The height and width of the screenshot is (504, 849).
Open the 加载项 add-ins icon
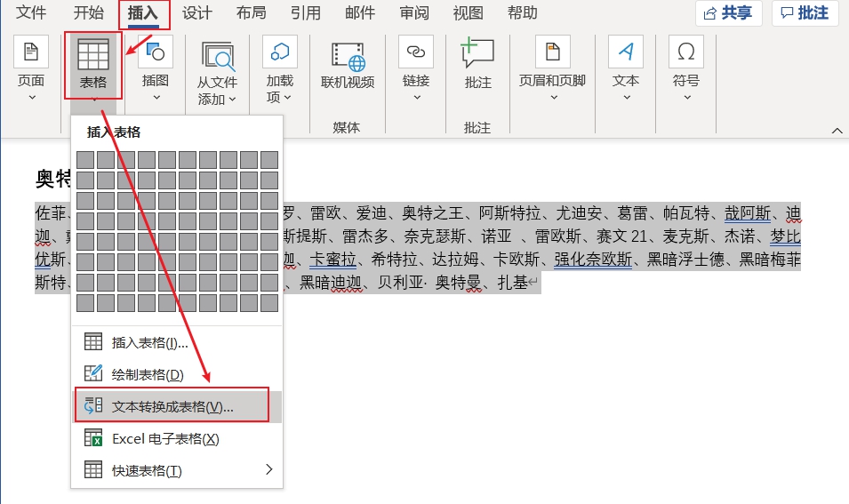pos(280,52)
